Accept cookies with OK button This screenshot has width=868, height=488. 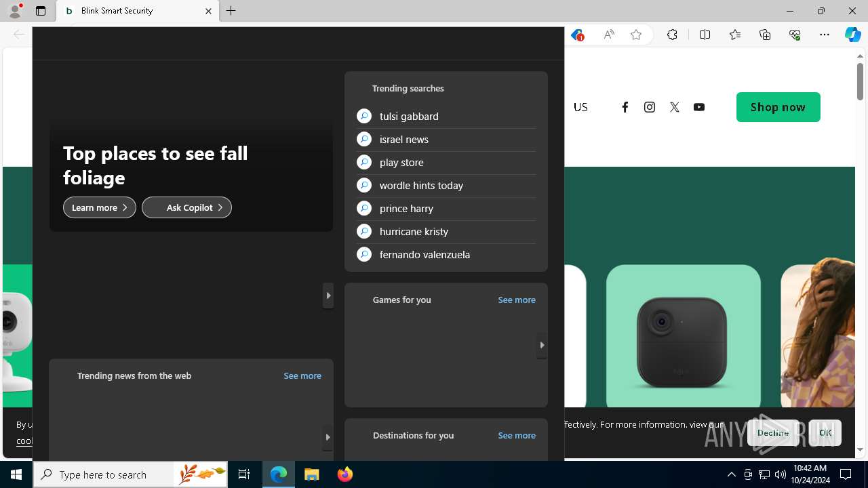(825, 432)
